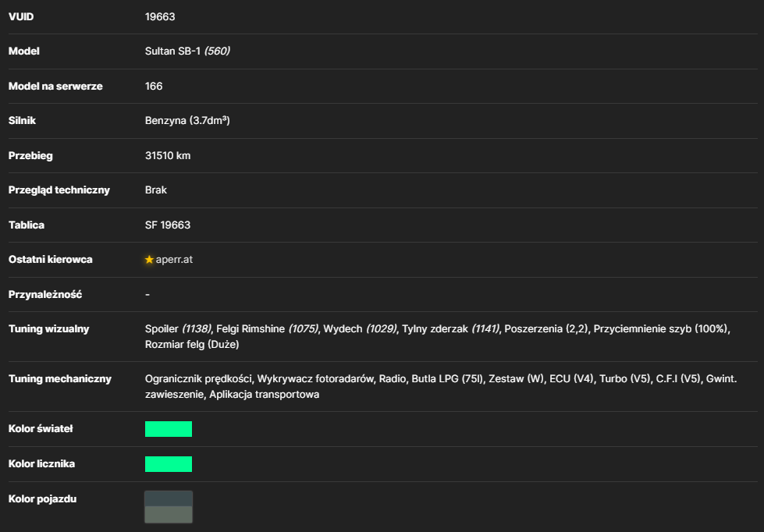
Task: Select the server model value 166
Action: click(154, 87)
